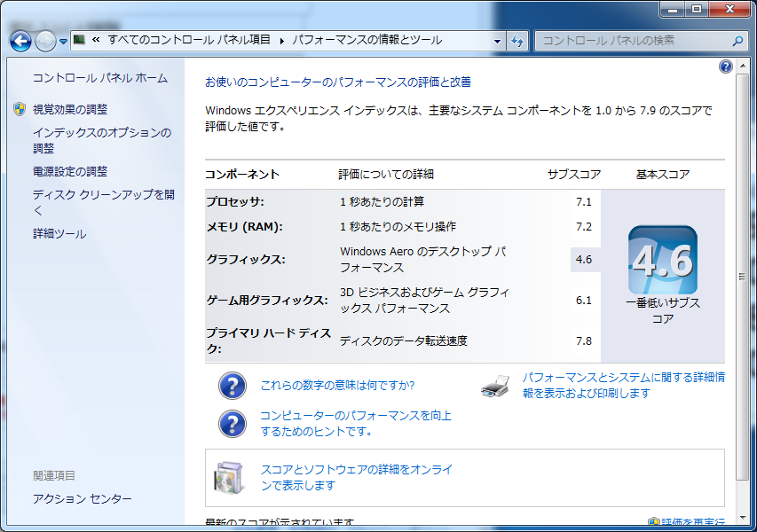Image resolution: width=757 pixels, height=532 pixels.
Task: Click the プライマリ ハード ディスク: row label
Action: coord(268,340)
